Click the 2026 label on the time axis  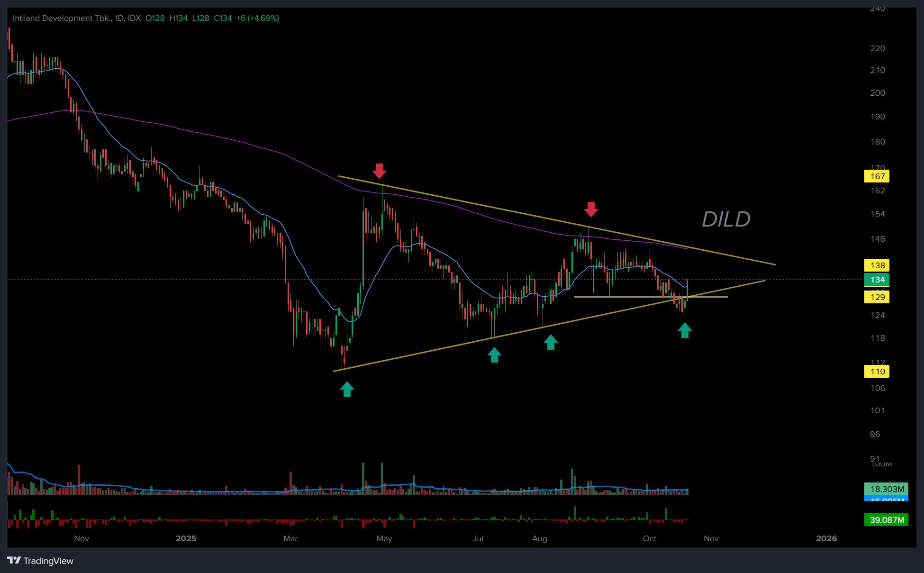coord(826,538)
